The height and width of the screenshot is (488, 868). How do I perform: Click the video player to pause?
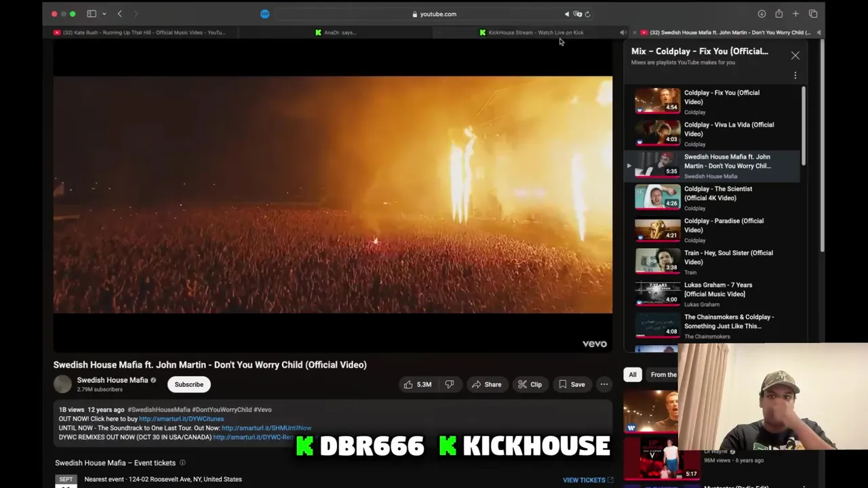coord(332,195)
